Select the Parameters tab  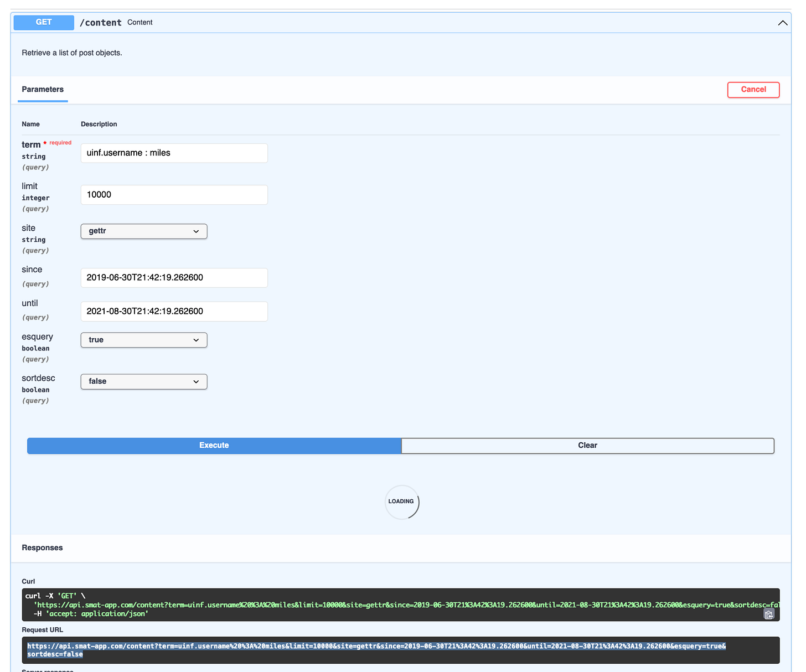click(43, 90)
